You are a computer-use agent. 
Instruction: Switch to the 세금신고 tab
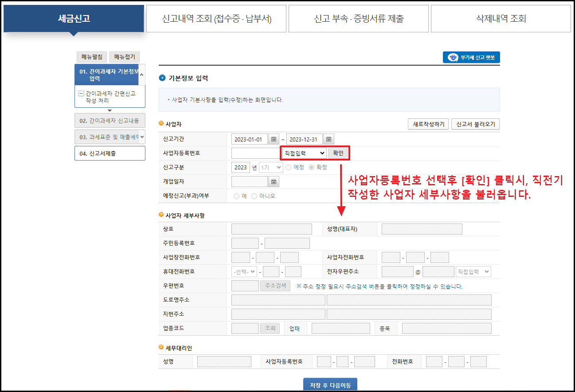74,19
